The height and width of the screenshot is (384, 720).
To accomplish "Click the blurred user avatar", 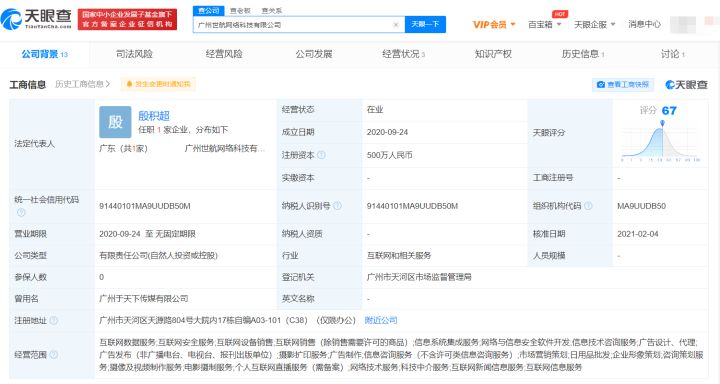I will pyautogui.click(x=683, y=24).
